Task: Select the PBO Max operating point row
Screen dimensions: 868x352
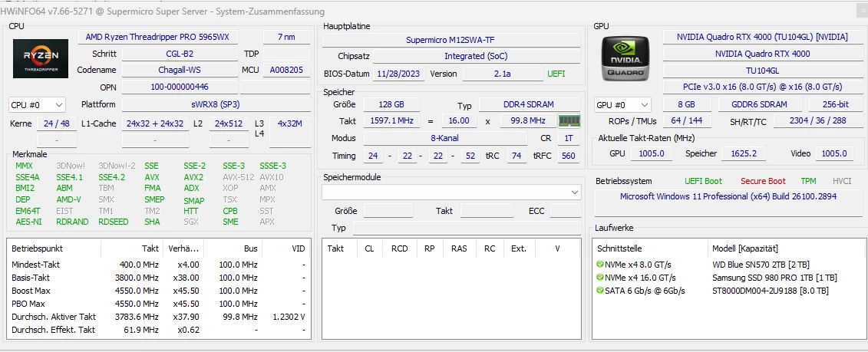Action: click(158, 304)
